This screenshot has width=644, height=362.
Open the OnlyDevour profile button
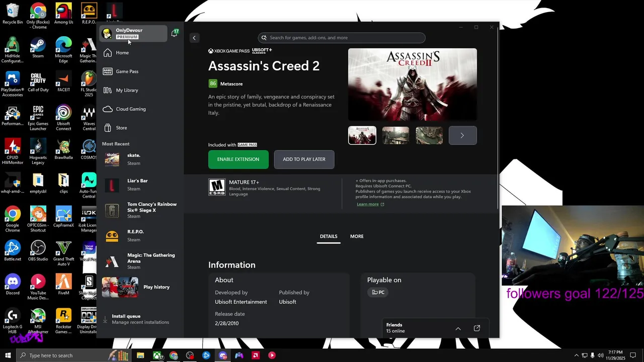click(x=133, y=33)
